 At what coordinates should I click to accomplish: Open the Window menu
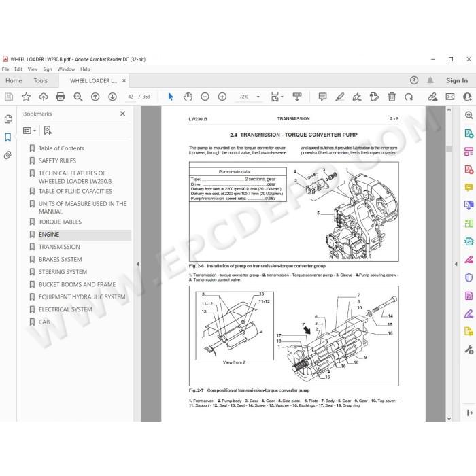click(x=66, y=69)
